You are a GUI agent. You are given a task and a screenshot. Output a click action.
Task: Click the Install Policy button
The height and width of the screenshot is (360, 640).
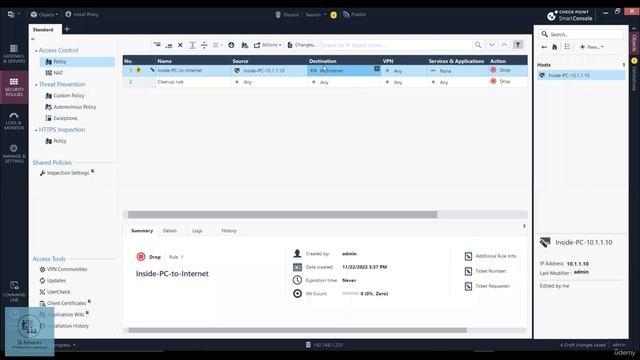82,14
